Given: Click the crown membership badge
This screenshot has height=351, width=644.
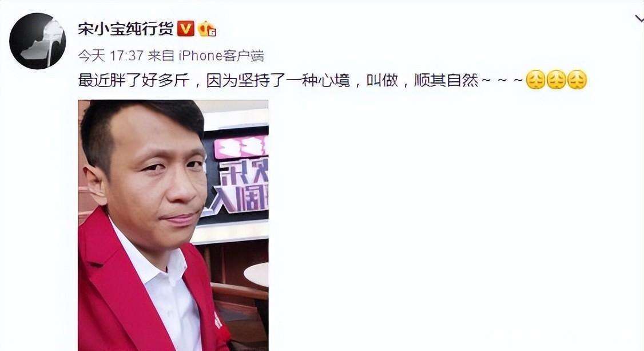Looking at the screenshot, I should pos(206,29).
